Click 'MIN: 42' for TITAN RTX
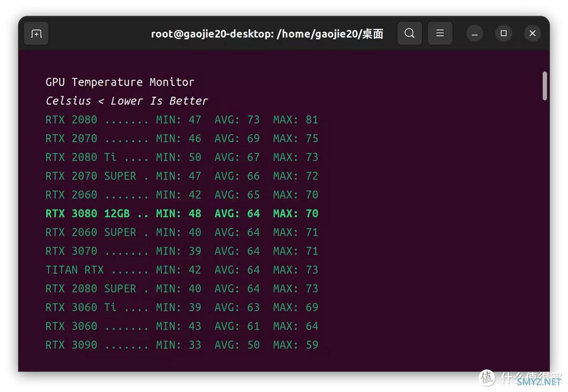 tap(179, 270)
